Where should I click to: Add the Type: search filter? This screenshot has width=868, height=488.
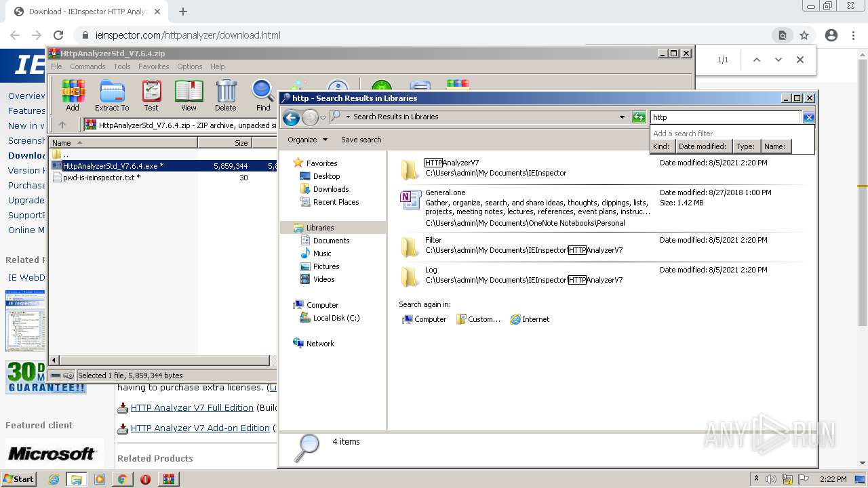(745, 146)
